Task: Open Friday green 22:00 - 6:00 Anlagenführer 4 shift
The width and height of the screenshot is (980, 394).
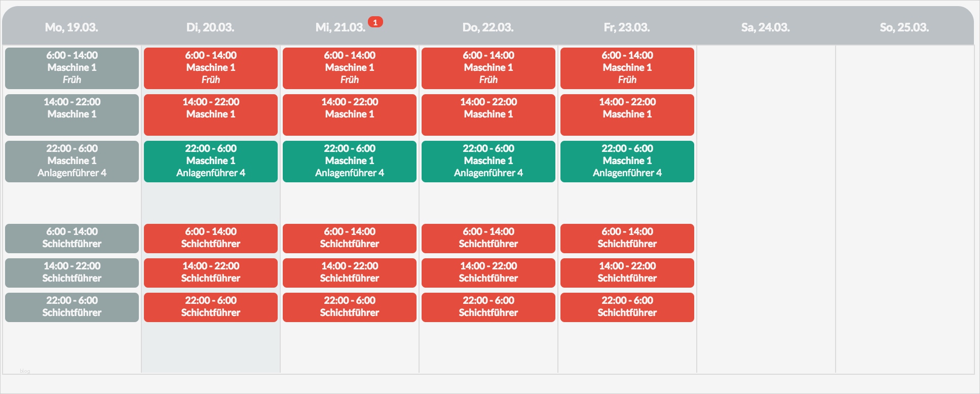Action: 627,162
